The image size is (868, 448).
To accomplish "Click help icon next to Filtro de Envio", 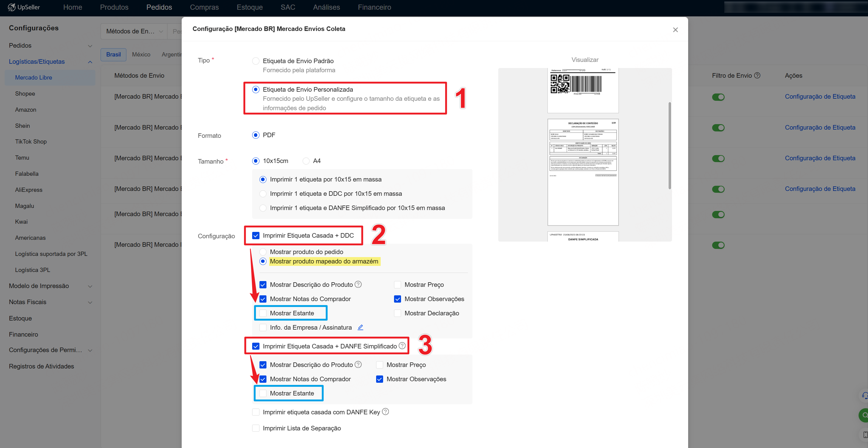I will click(x=757, y=75).
